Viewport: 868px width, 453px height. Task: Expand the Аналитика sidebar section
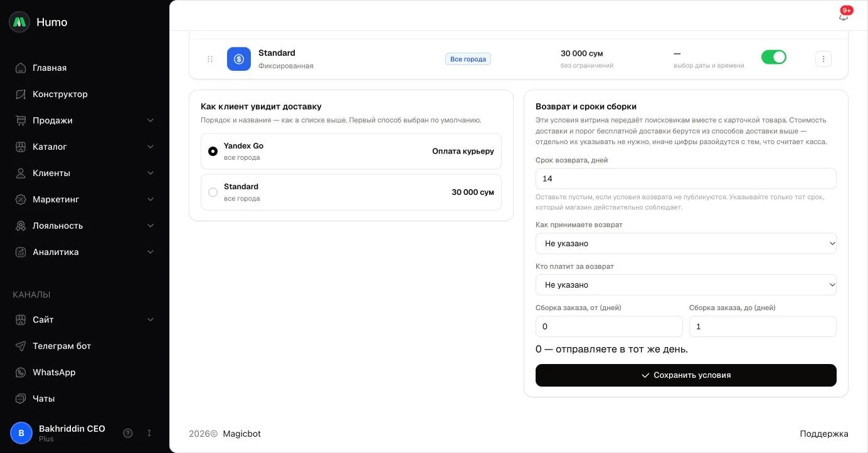click(x=85, y=252)
